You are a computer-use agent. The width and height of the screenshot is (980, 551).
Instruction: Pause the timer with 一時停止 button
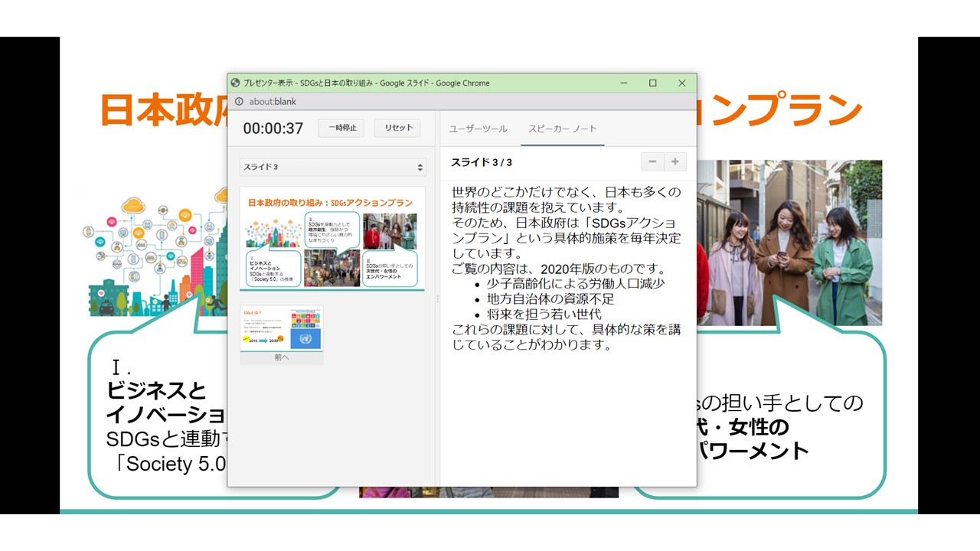click(x=341, y=128)
